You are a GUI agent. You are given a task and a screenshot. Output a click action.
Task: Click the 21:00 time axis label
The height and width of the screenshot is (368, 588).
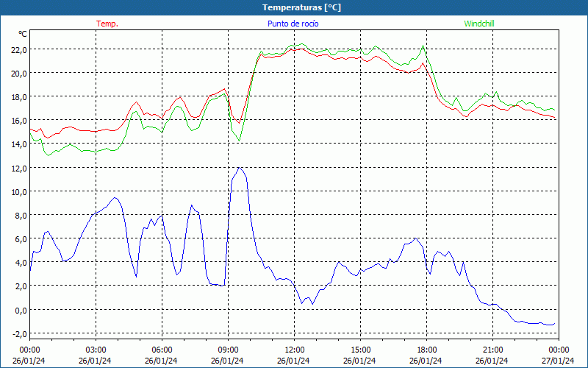492,350
